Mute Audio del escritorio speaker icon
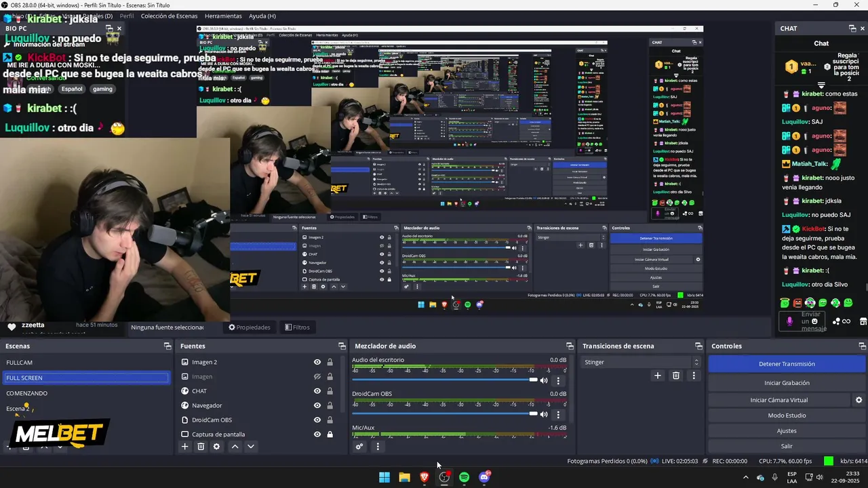Image resolution: width=868 pixels, height=488 pixels. click(x=543, y=380)
